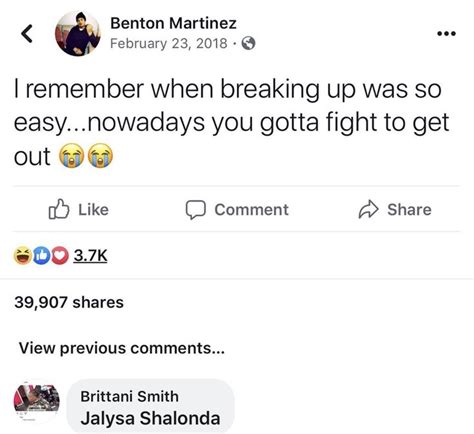
Task: View the 39,907 shares list
Action: point(69,302)
